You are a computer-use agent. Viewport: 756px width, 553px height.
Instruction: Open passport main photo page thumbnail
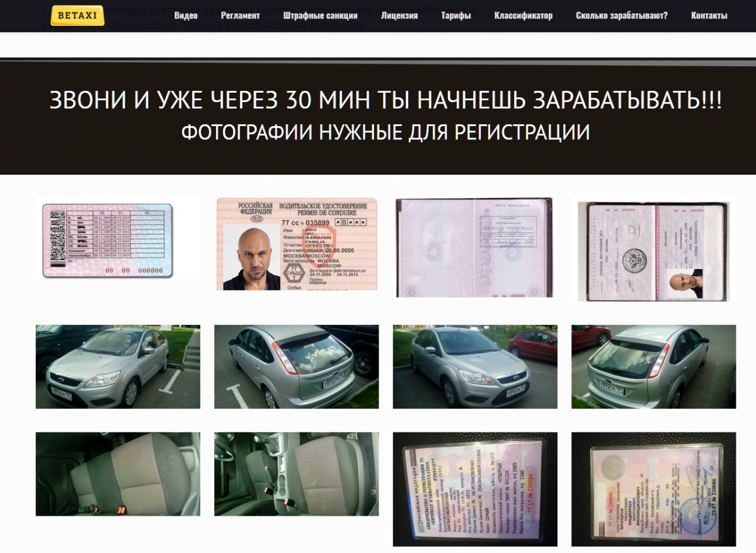pyautogui.click(x=653, y=251)
